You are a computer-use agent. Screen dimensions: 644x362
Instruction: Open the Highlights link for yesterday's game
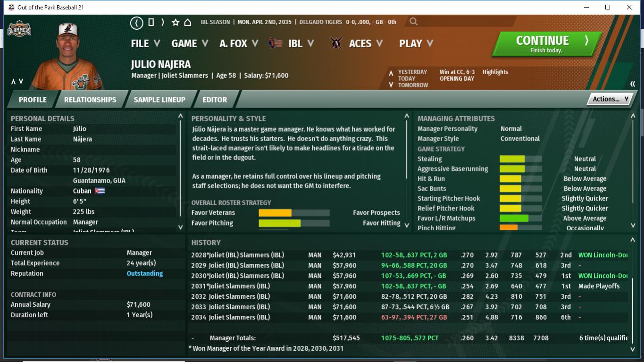(x=495, y=72)
